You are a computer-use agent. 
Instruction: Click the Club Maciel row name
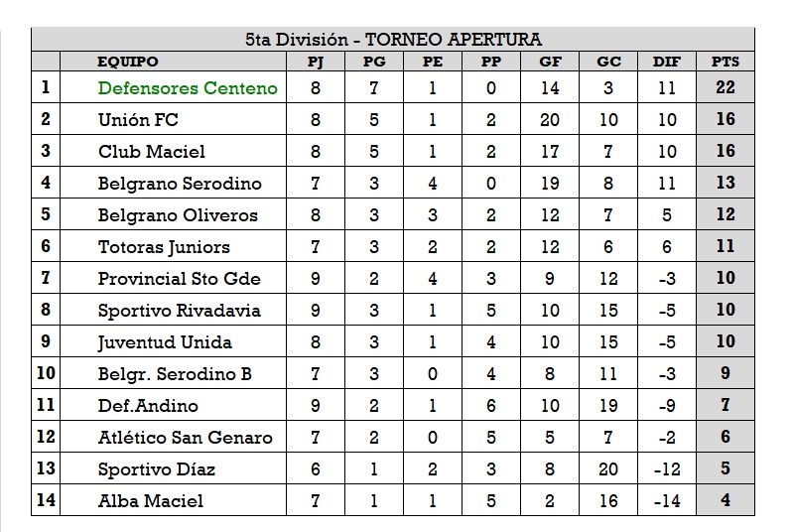pyautogui.click(x=152, y=151)
